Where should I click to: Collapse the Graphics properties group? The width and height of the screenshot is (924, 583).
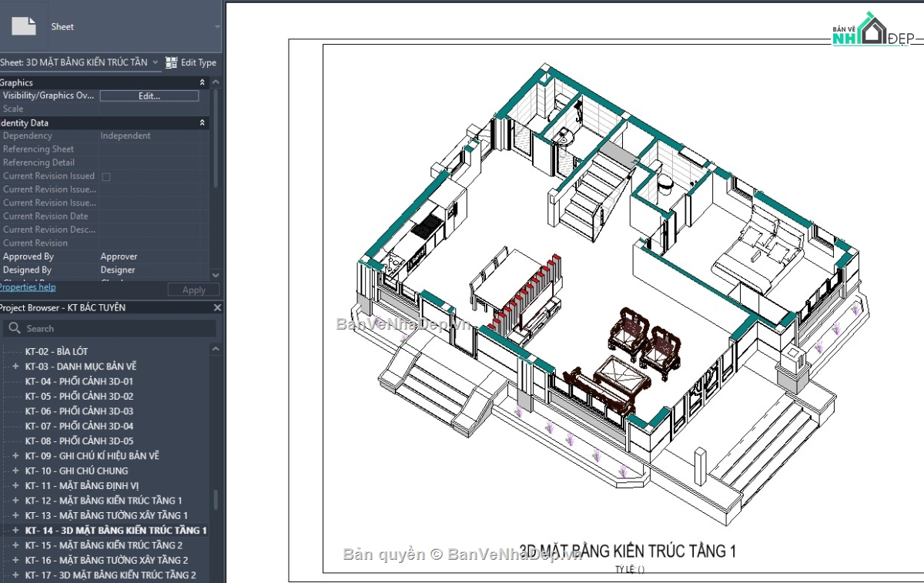click(x=203, y=82)
